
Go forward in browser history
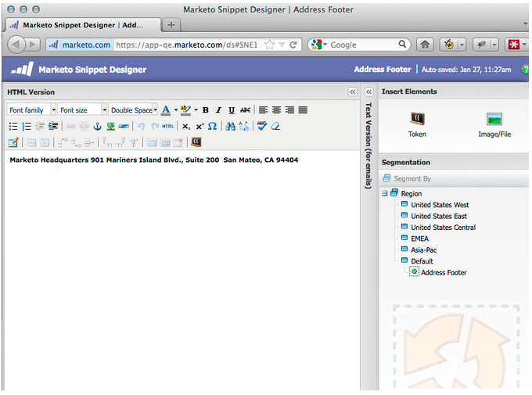tap(33, 45)
